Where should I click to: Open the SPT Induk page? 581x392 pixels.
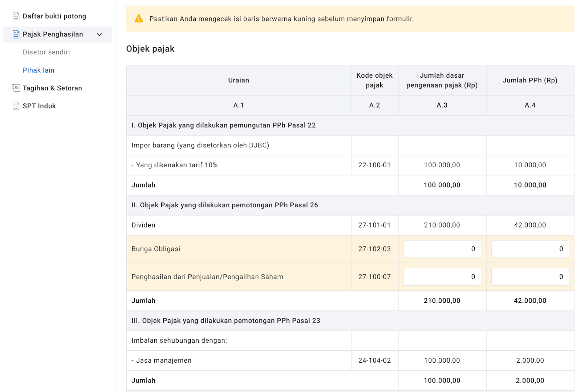tap(39, 106)
